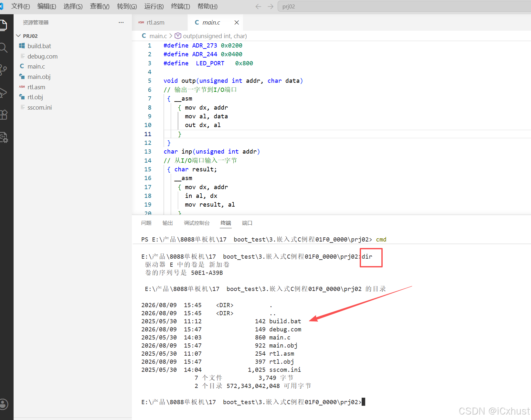Image resolution: width=531 pixels, height=420 pixels.
Task: Click the file icon beside sscom.ini
Action: coord(22,107)
